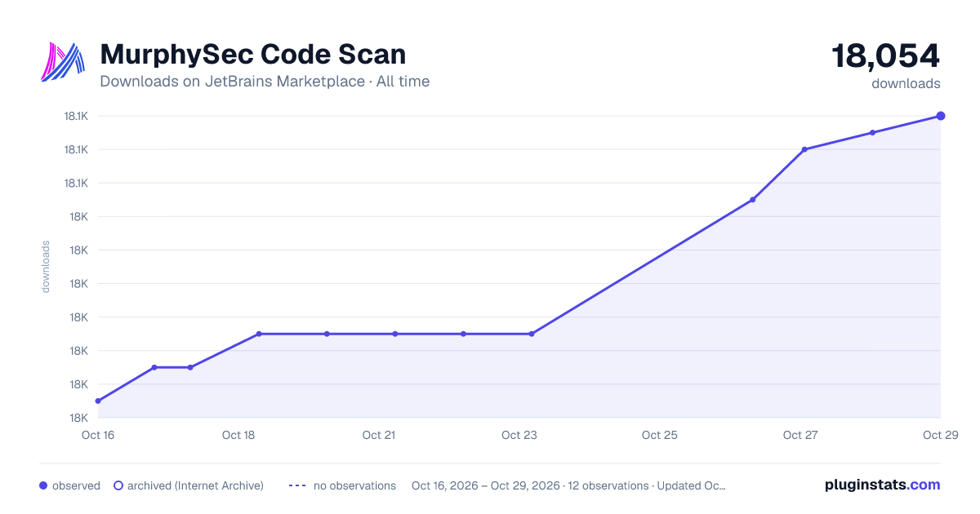Screen dimensions: 980x514
Task: Click the 18,054 total downloads figure
Action: (885, 56)
